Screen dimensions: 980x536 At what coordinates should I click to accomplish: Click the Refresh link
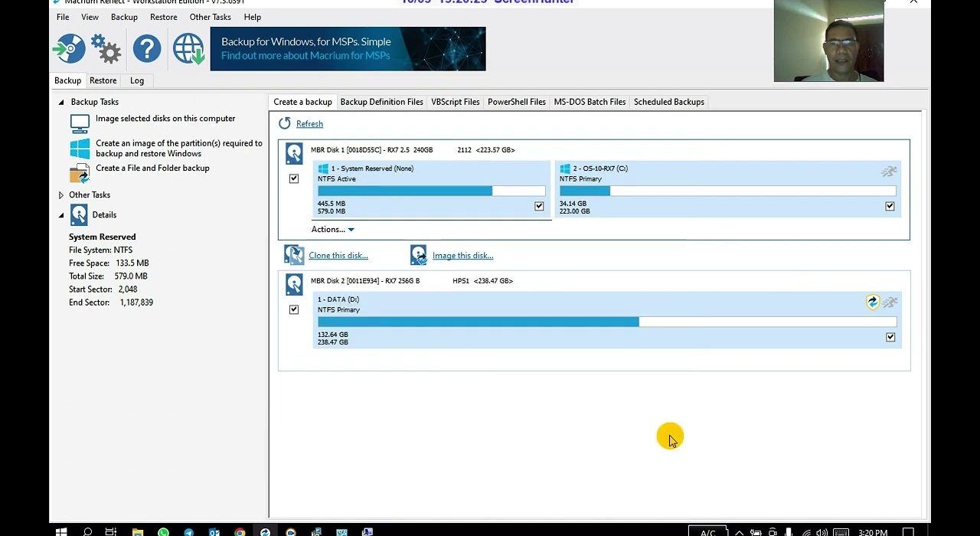click(309, 124)
